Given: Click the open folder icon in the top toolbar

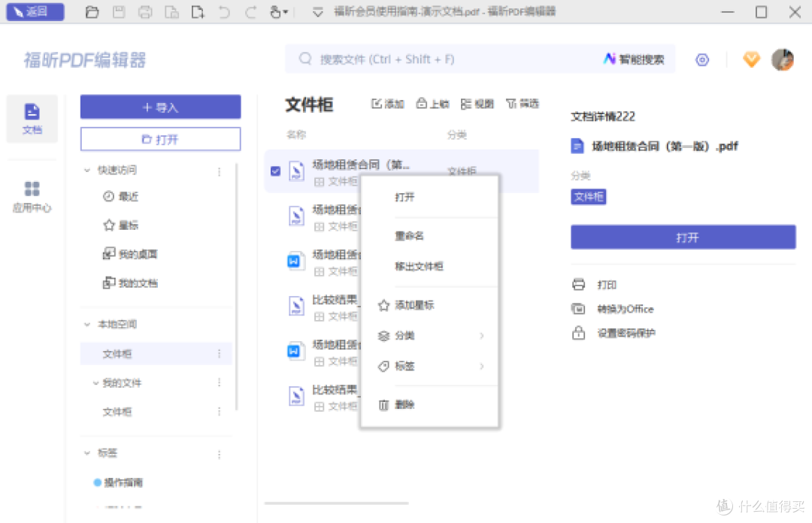Looking at the screenshot, I should coord(92,12).
